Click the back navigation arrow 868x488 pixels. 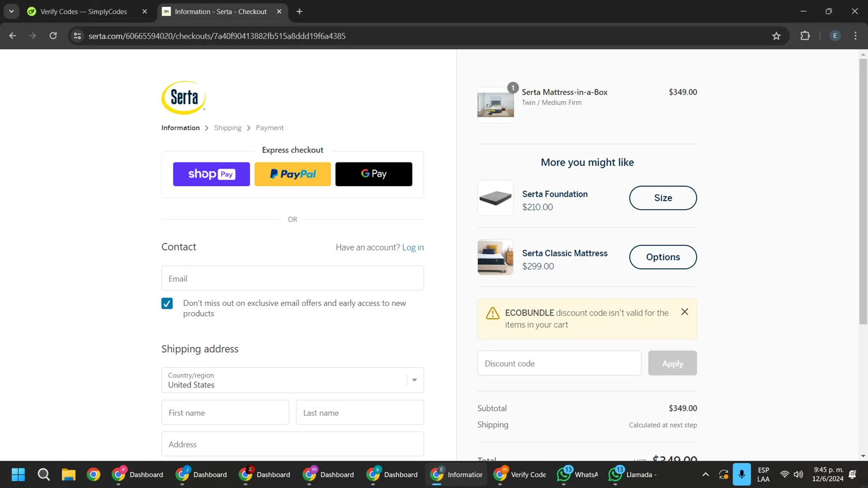tap(13, 36)
